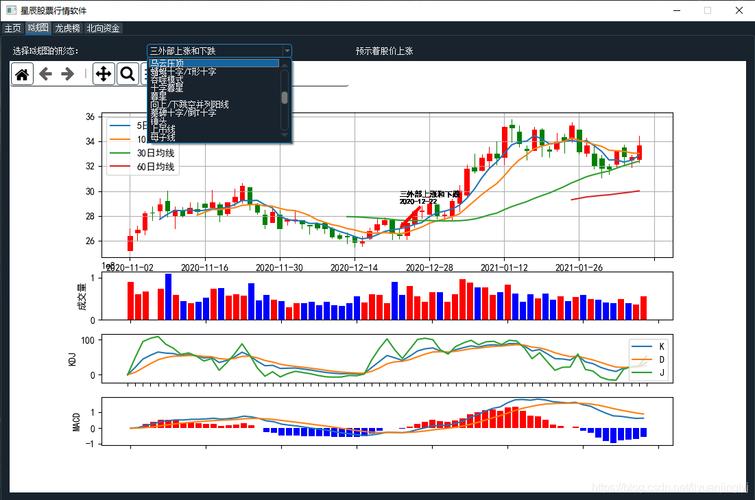The width and height of the screenshot is (755, 500).
Task: Click the Home reset view icon
Action: coord(22,74)
